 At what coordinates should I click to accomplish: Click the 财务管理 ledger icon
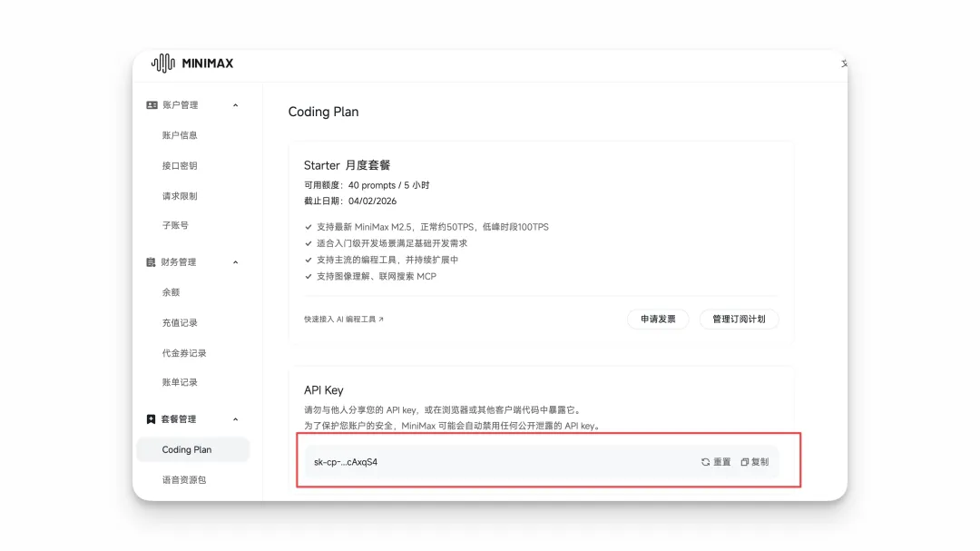(152, 262)
